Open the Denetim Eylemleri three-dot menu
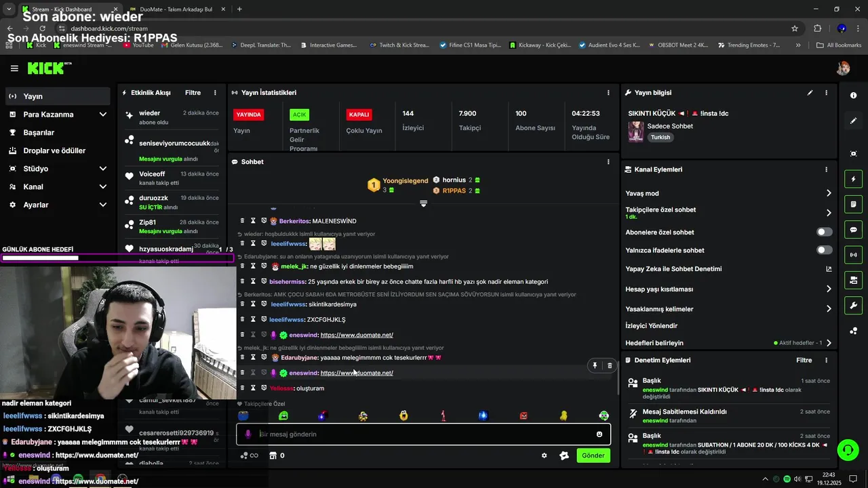 (826, 361)
